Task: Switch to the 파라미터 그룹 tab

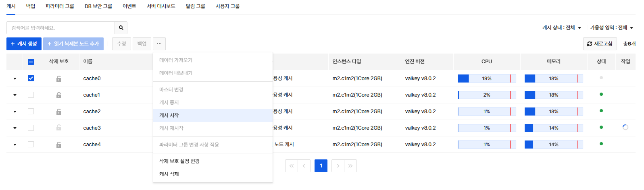Action: tap(60, 6)
